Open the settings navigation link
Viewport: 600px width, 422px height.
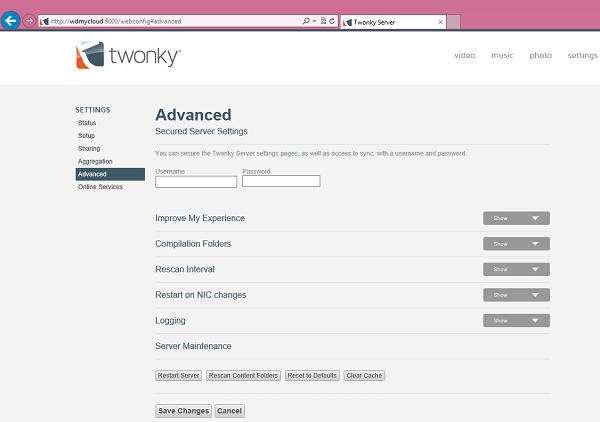(x=582, y=55)
